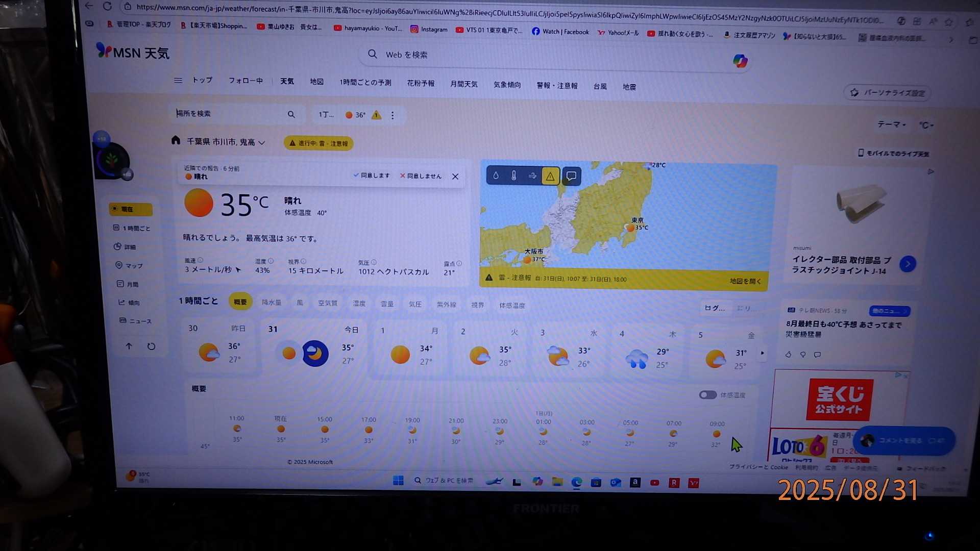
Task: Click the refresh icon in the left sidebar
Action: 151,346
